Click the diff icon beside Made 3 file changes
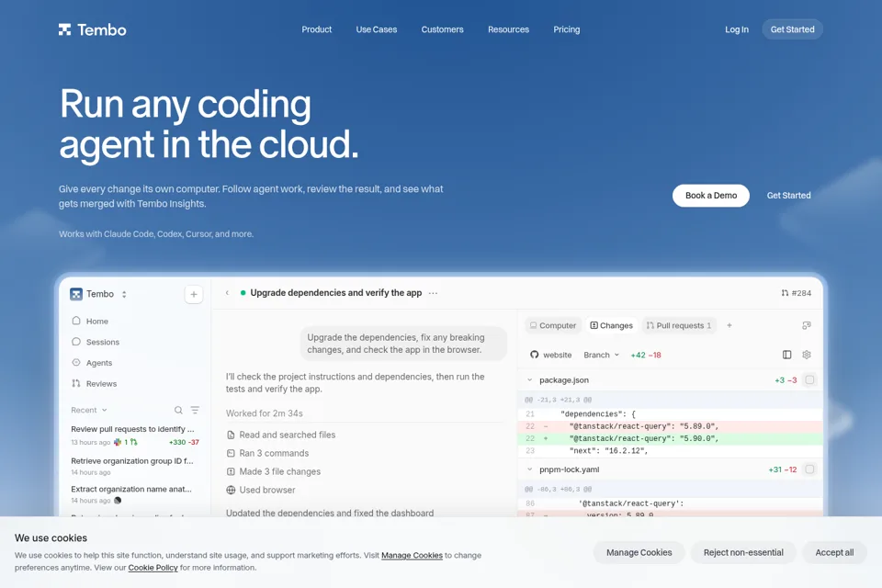 coord(231,471)
